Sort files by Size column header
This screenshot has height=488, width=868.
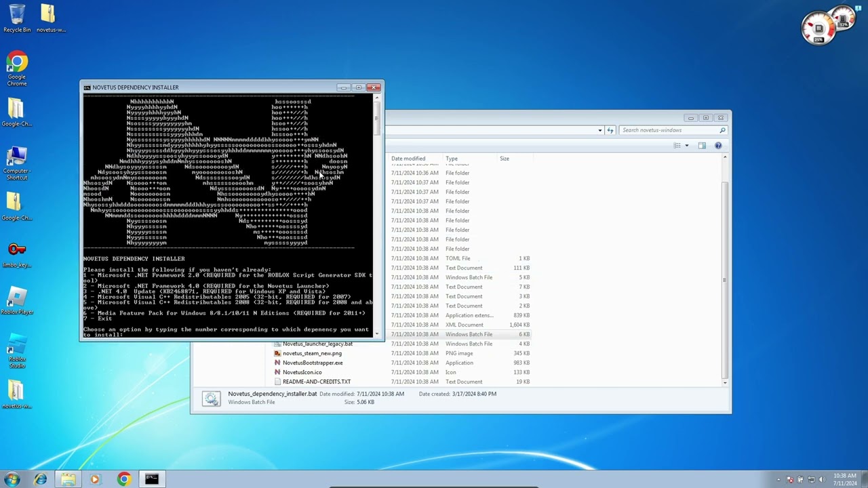click(515, 159)
